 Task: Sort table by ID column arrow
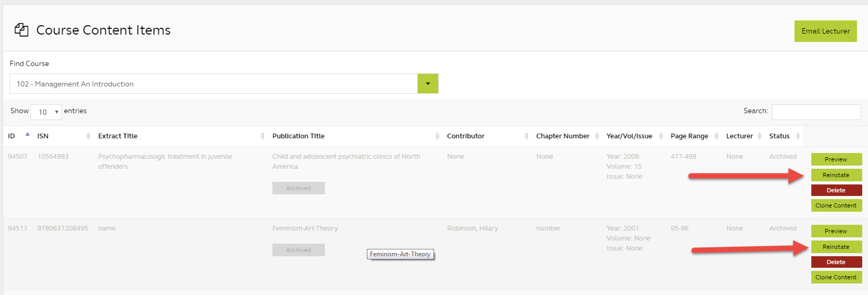tap(27, 135)
